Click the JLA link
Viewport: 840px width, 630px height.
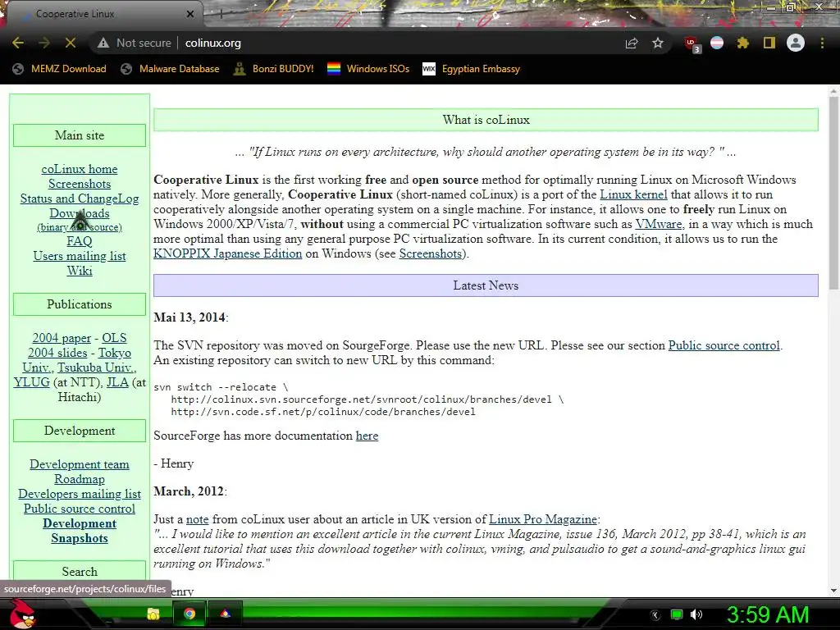coord(117,382)
